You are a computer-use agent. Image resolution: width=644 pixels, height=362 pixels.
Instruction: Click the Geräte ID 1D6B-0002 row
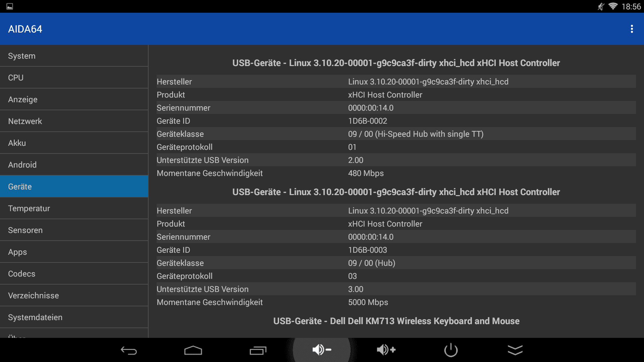[x=396, y=121]
